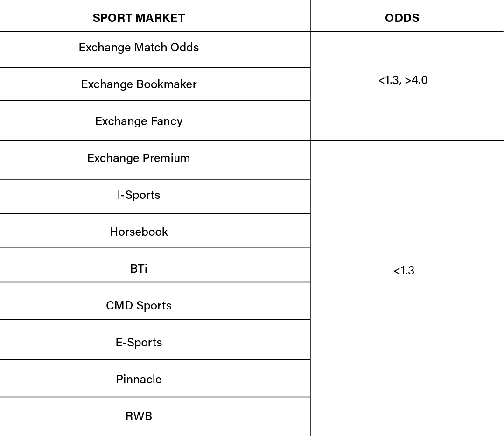Click the <1.3 value beside Exchange Bookmaker
This screenshot has height=436, width=504.
tap(388, 80)
